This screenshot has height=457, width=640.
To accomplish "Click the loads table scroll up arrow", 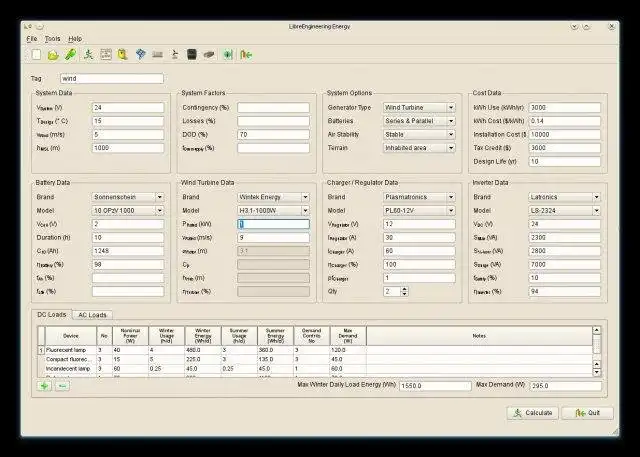I will pos(596,330).
